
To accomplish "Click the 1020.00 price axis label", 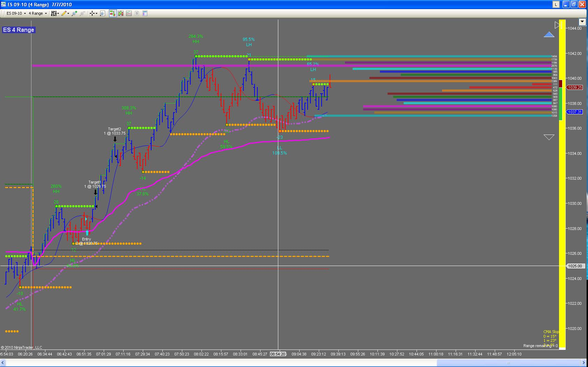I will 575,329.
